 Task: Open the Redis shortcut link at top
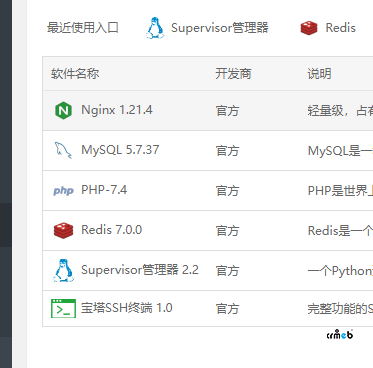(340, 28)
